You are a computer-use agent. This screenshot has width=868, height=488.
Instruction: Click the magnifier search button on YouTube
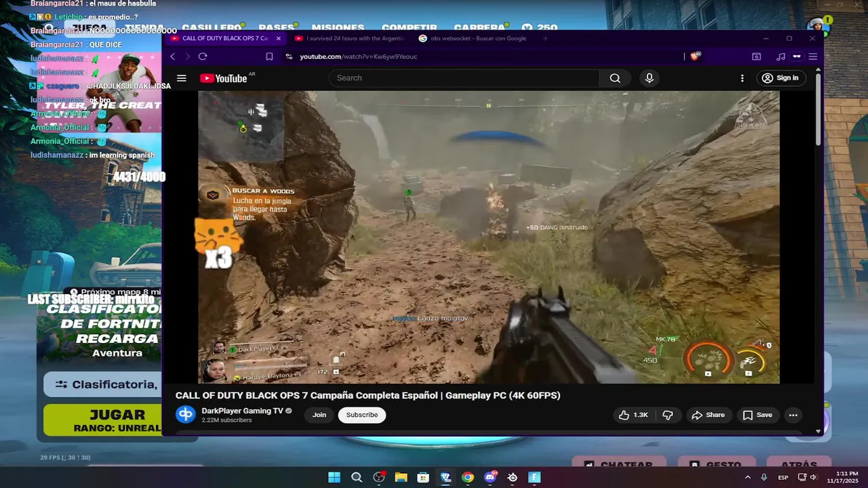(x=615, y=78)
